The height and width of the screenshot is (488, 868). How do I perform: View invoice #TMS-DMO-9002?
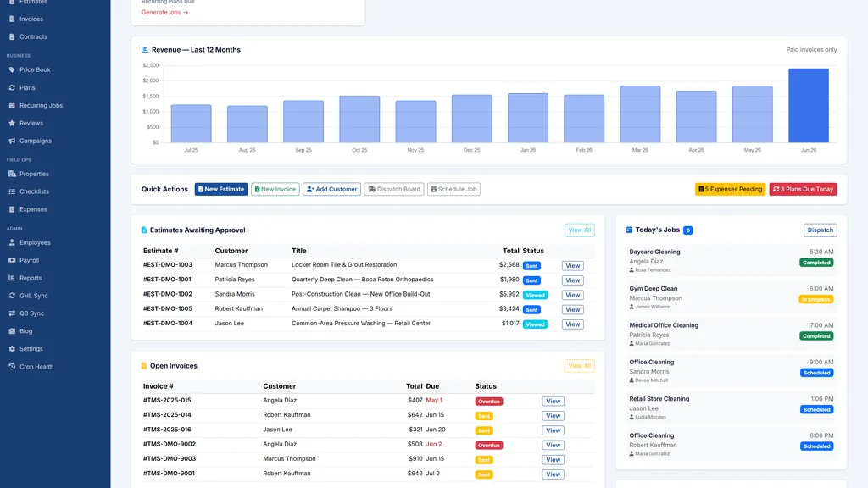(553, 445)
